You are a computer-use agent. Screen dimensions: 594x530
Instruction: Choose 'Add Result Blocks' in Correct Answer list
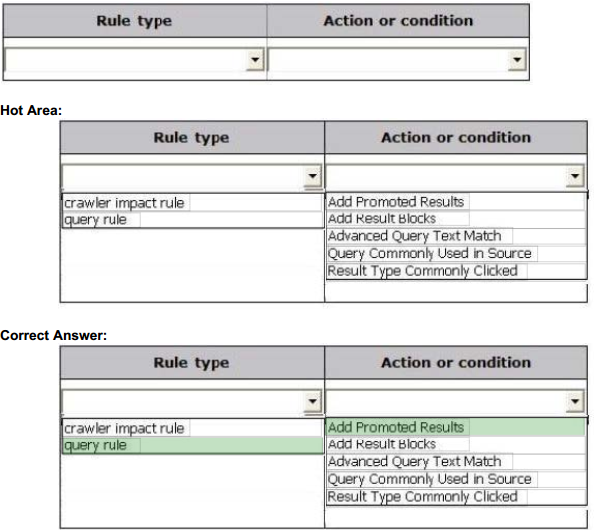click(x=456, y=444)
